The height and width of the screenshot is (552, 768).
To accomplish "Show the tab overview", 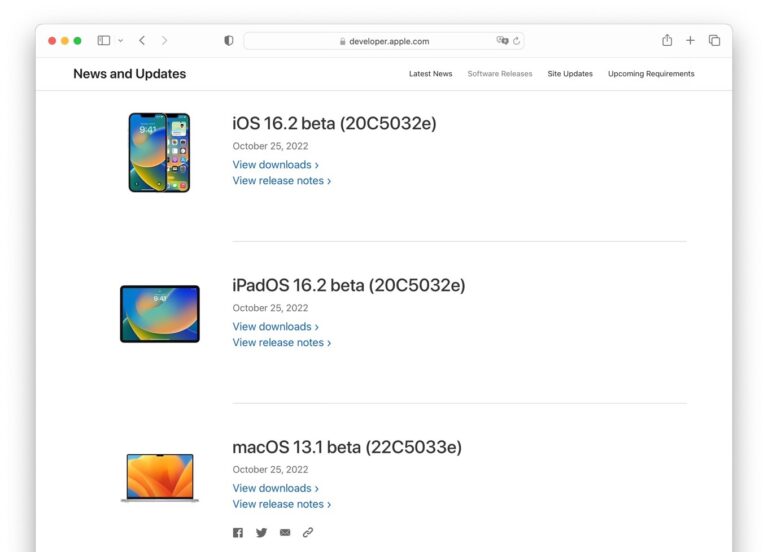I will click(x=714, y=41).
